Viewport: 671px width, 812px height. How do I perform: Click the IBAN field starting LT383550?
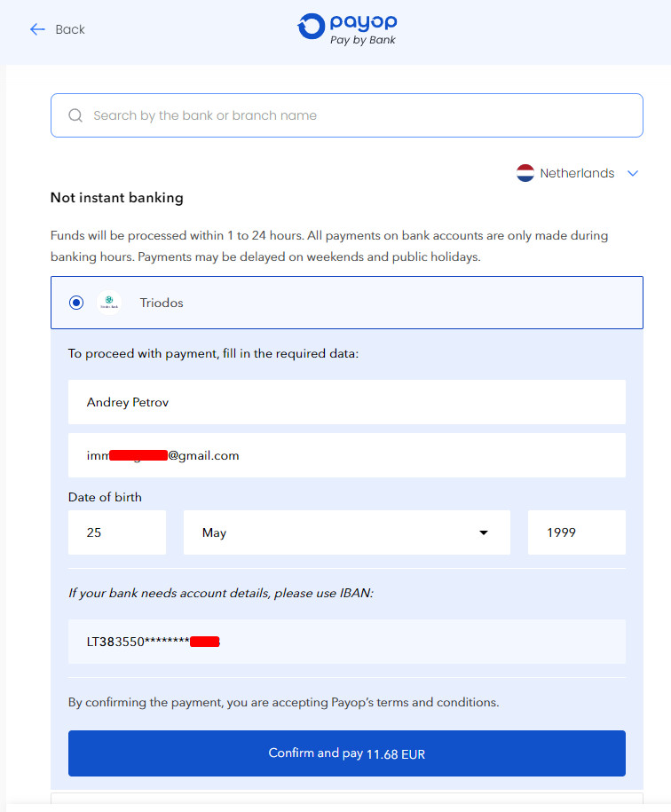347,642
